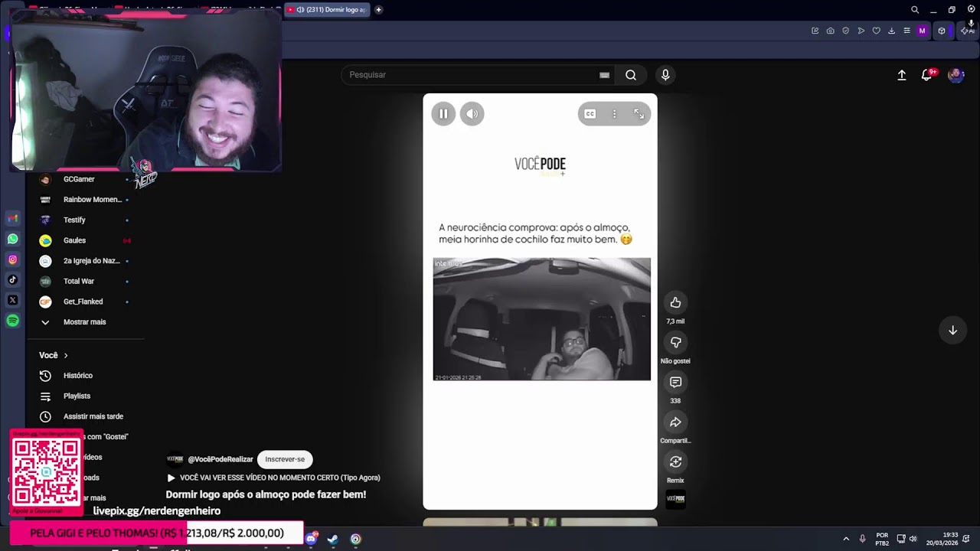Open Instagram in the browser sidebar

tap(12, 259)
